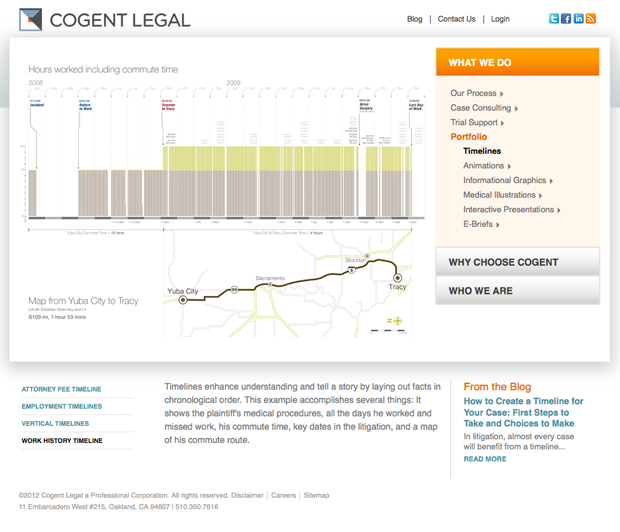
Task: Expand the Trial Support arrow
Action: click(x=503, y=123)
